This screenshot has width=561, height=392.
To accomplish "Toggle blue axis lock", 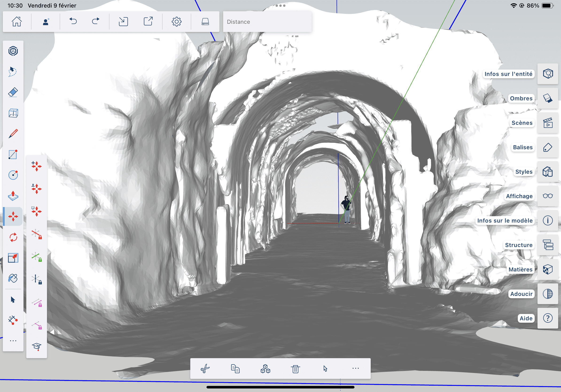I will pyautogui.click(x=36, y=279).
